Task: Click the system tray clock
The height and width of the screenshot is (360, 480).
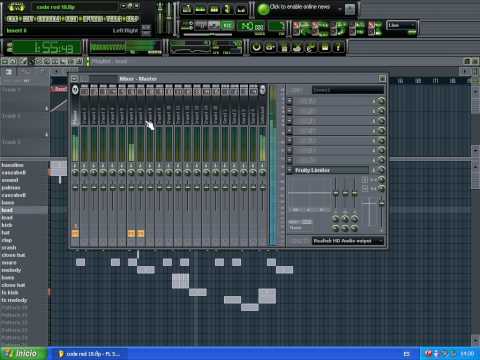Action: point(467,353)
